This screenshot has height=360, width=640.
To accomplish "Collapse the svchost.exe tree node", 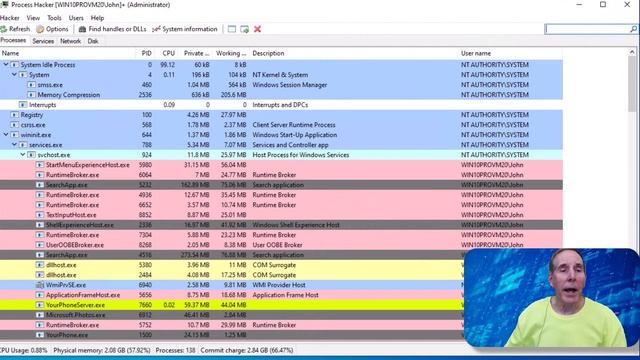I will pyautogui.click(x=23, y=155).
